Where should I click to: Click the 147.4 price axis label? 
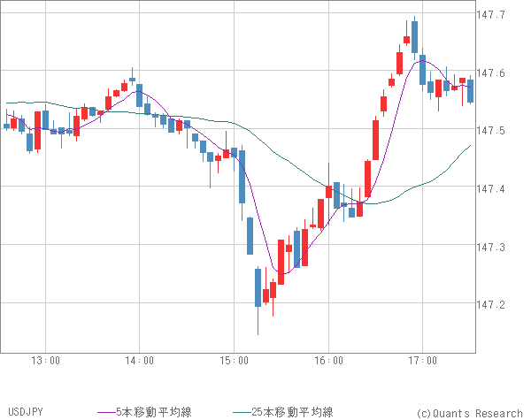tap(490, 189)
